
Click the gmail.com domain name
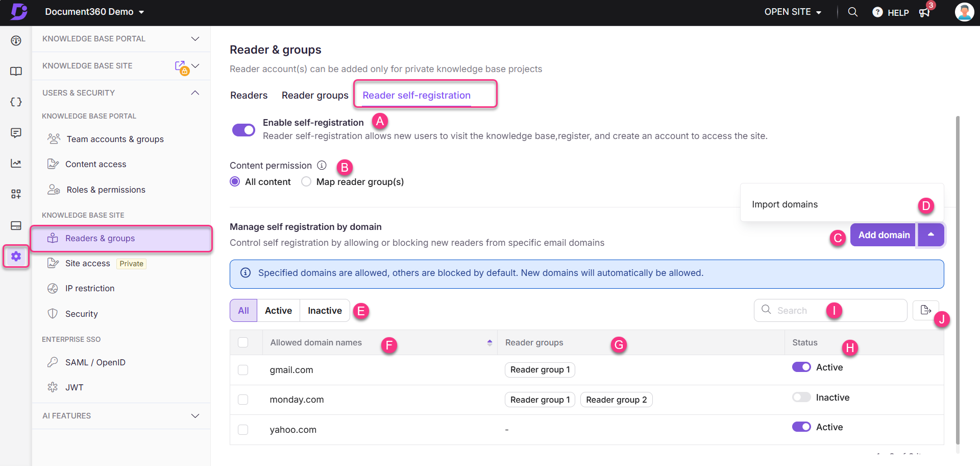(291, 370)
